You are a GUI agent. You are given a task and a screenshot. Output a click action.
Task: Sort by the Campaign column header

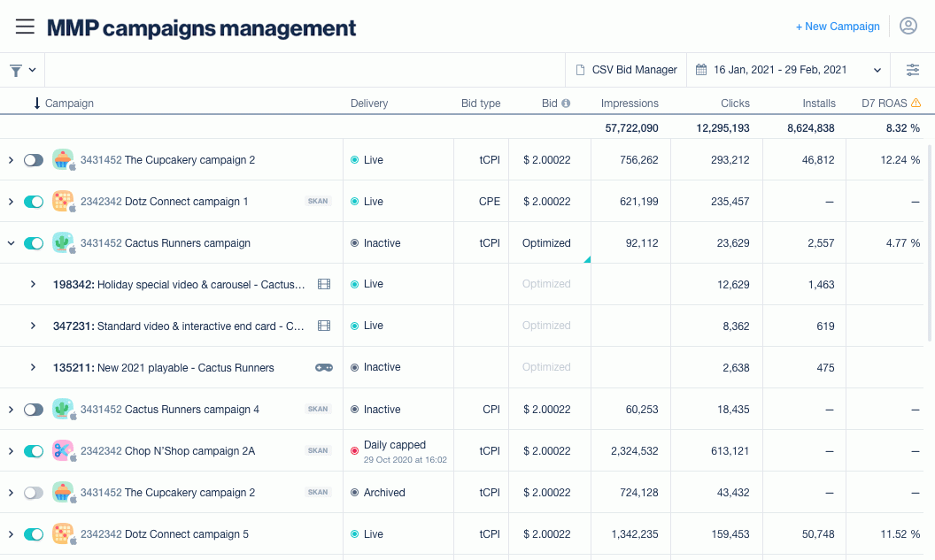[x=69, y=104]
